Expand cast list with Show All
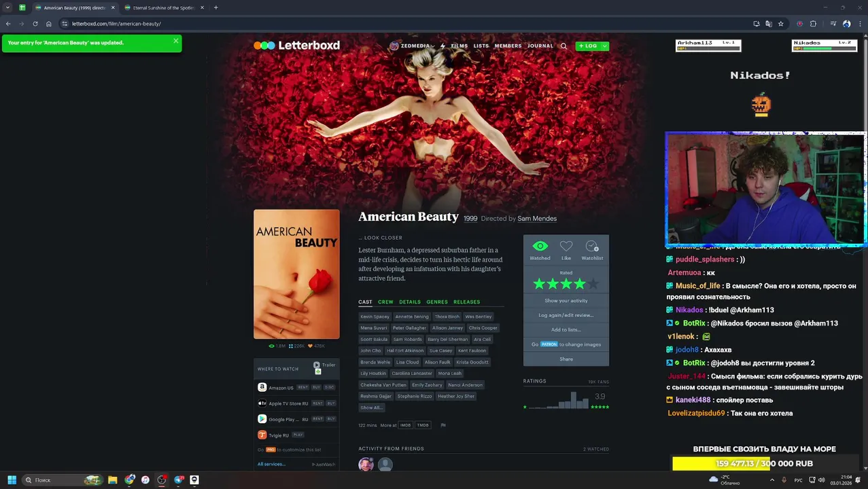 [371, 407]
